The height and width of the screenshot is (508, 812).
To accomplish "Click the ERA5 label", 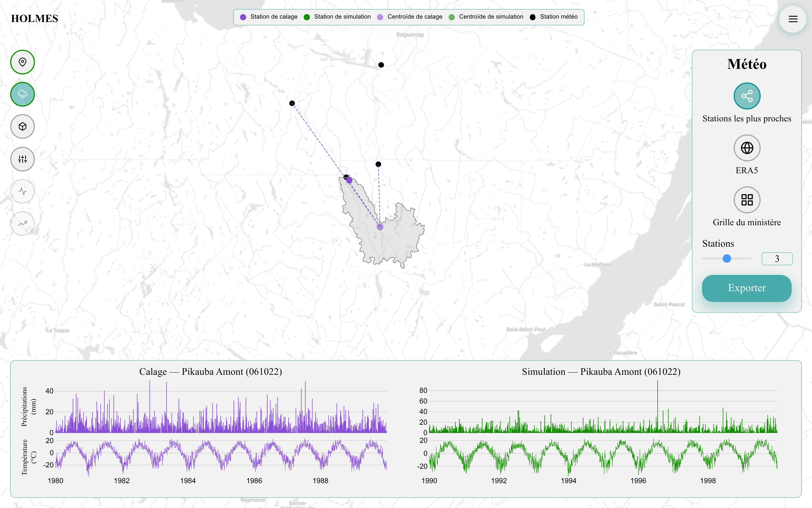I will [x=747, y=170].
